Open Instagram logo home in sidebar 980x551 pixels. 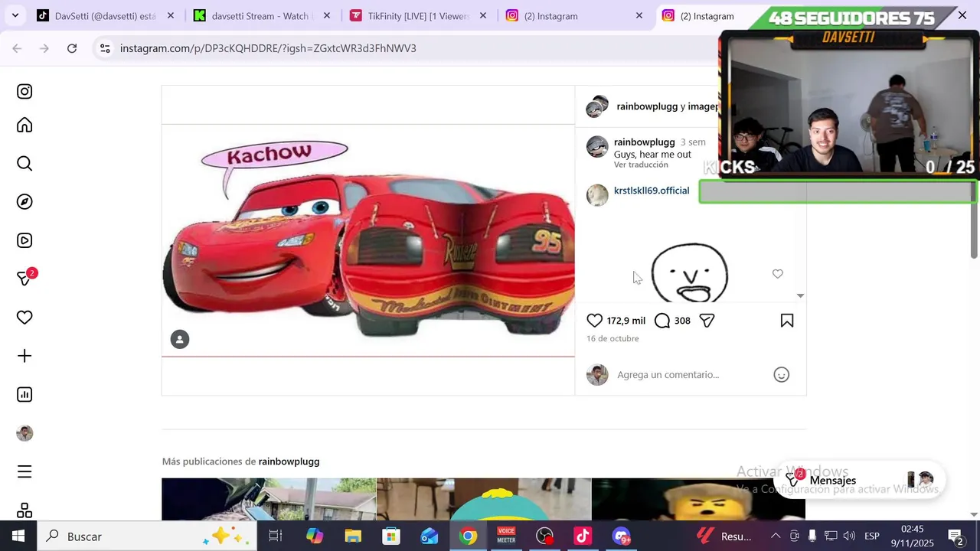(24, 92)
